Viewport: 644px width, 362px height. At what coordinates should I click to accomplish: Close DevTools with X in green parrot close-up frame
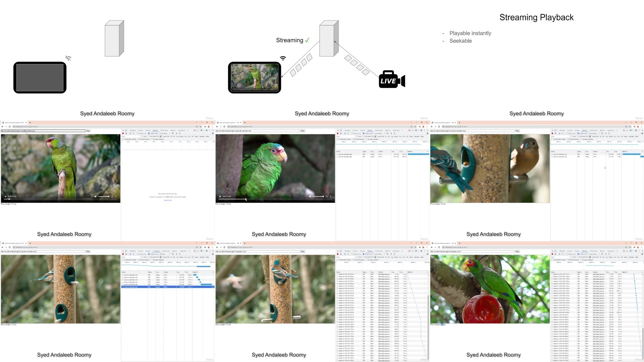(x=428, y=130)
